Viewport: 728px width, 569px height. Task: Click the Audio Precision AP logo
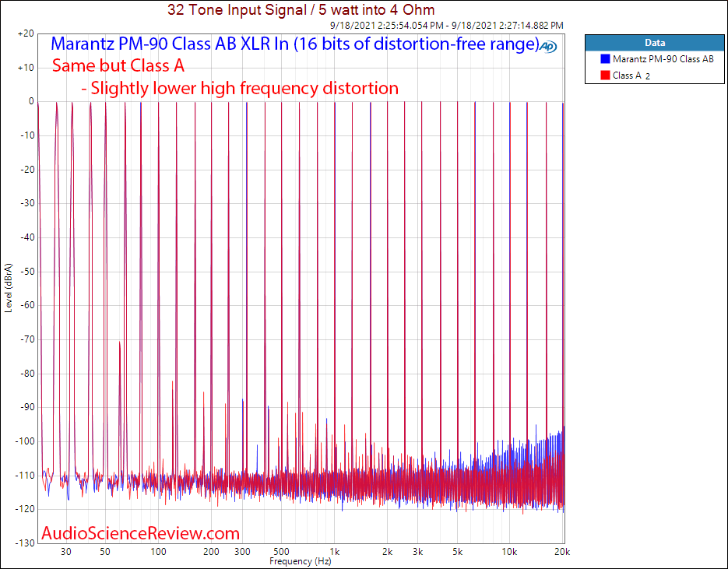[548, 47]
